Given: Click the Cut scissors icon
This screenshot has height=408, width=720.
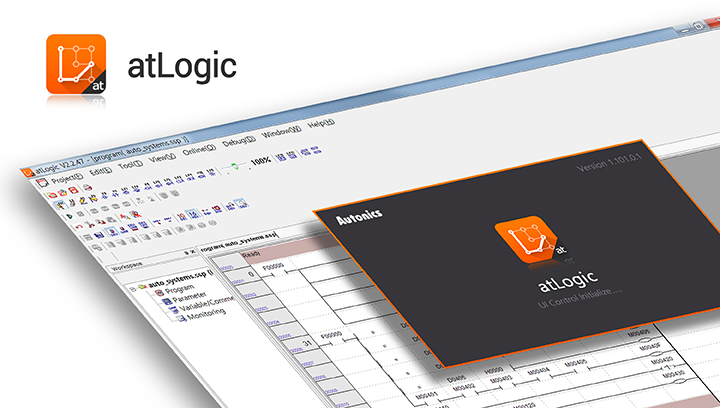Looking at the screenshot, I should [90, 224].
